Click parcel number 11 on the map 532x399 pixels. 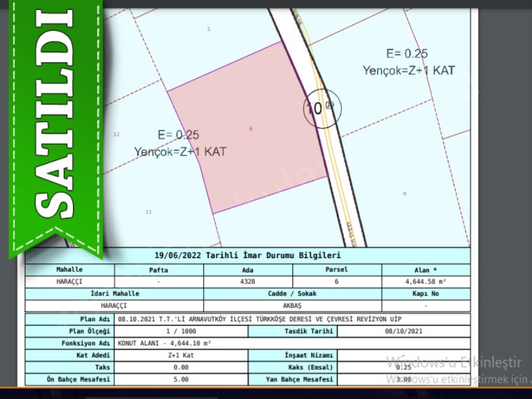(149, 212)
